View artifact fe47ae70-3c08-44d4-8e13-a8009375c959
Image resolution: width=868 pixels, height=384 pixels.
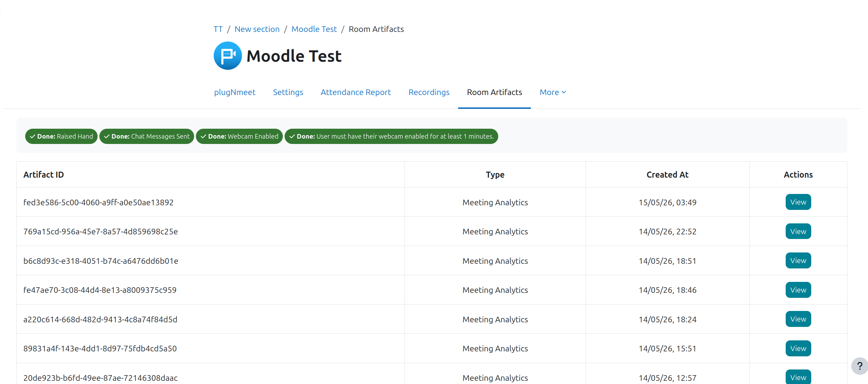coord(798,290)
